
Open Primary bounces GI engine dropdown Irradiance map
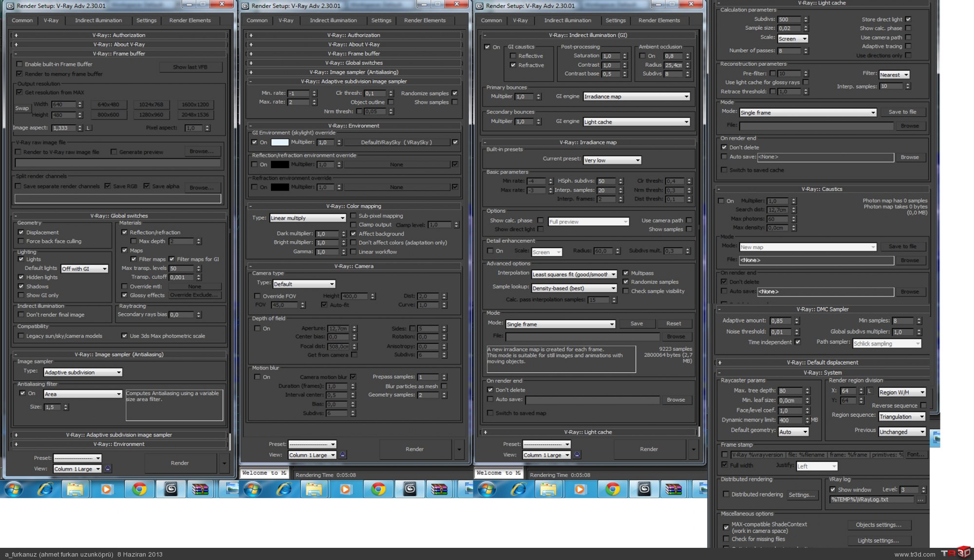point(637,96)
